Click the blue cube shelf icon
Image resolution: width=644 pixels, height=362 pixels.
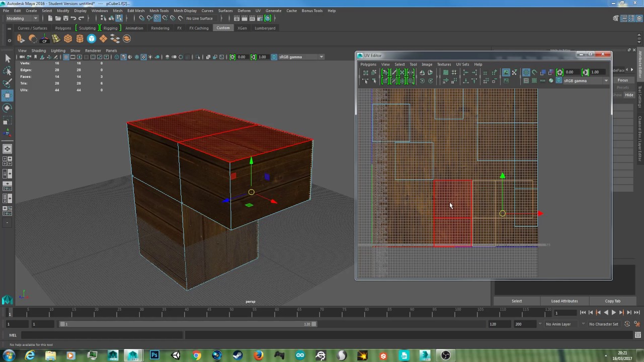(92, 39)
